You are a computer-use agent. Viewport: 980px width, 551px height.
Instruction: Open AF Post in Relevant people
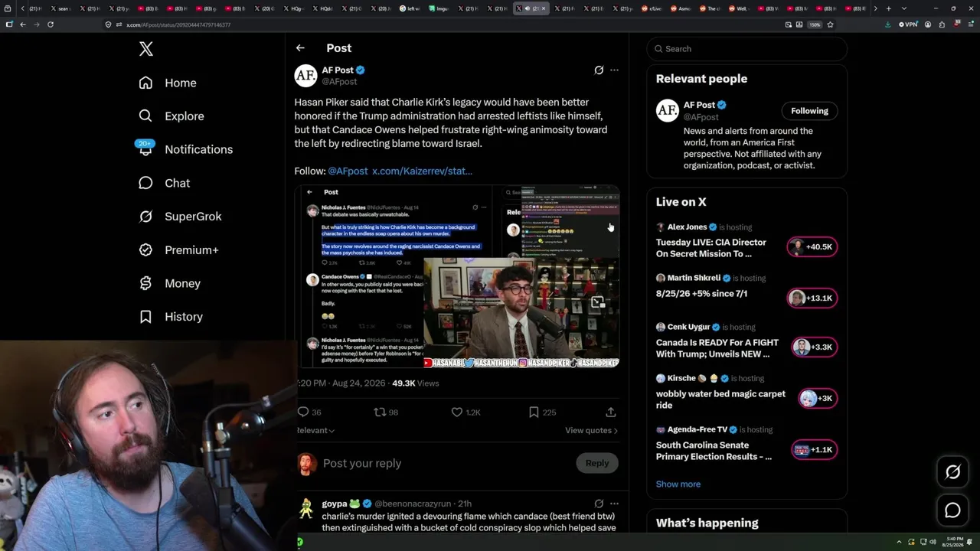(701, 105)
